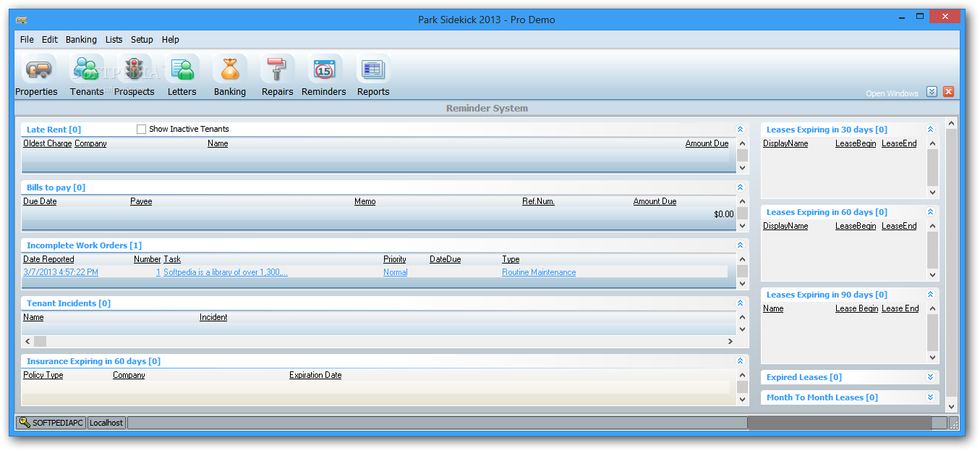Sort 90-day leases by Lease End header
The image size is (980, 451).
point(900,308)
